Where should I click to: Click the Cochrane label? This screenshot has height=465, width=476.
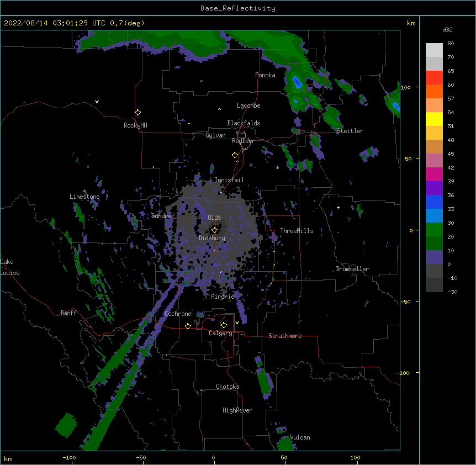[x=178, y=314]
